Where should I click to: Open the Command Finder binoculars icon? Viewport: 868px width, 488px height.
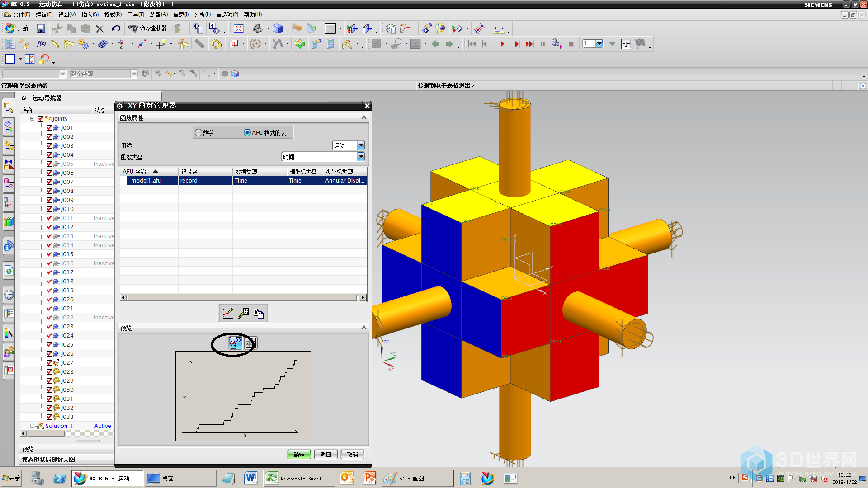point(133,28)
